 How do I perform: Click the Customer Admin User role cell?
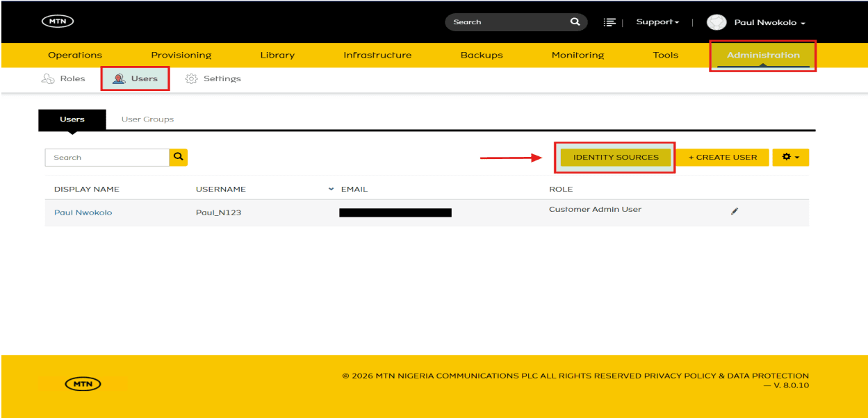595,209
